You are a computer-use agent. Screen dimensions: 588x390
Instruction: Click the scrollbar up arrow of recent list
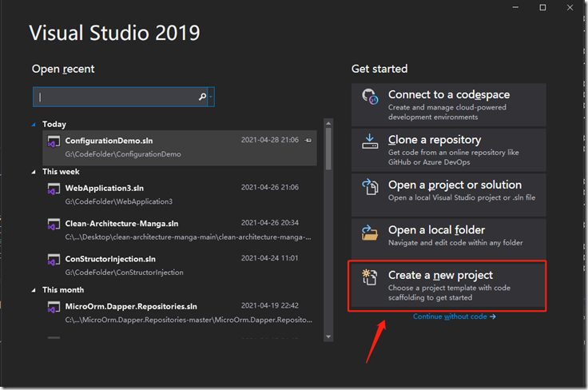(328, 123)
